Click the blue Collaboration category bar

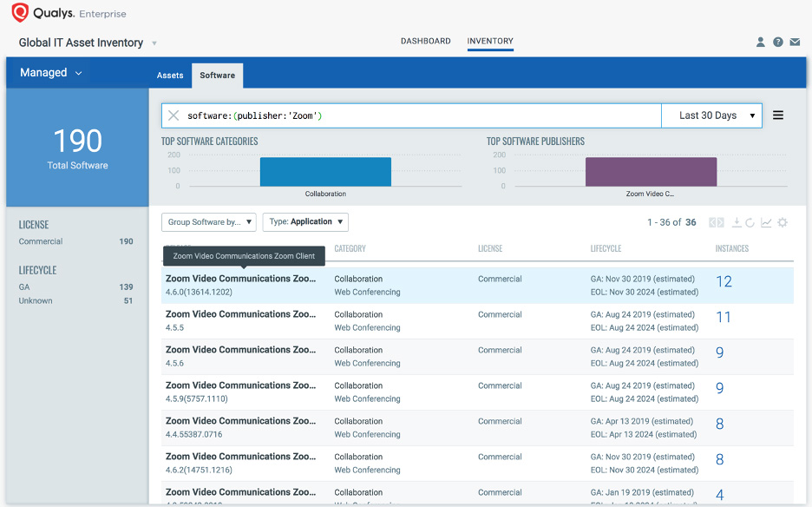click(325, 172)
